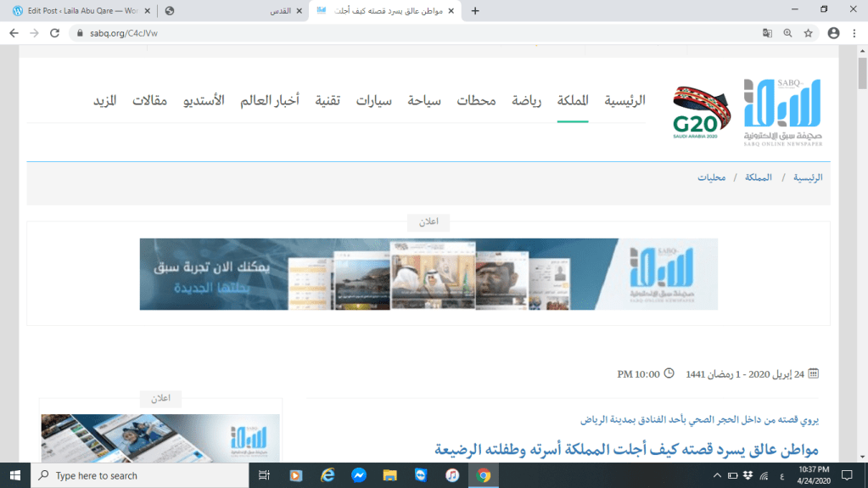Open the Chrome profile avatar icon
This screenshot has height=488, width=868.
click(833, 33)
